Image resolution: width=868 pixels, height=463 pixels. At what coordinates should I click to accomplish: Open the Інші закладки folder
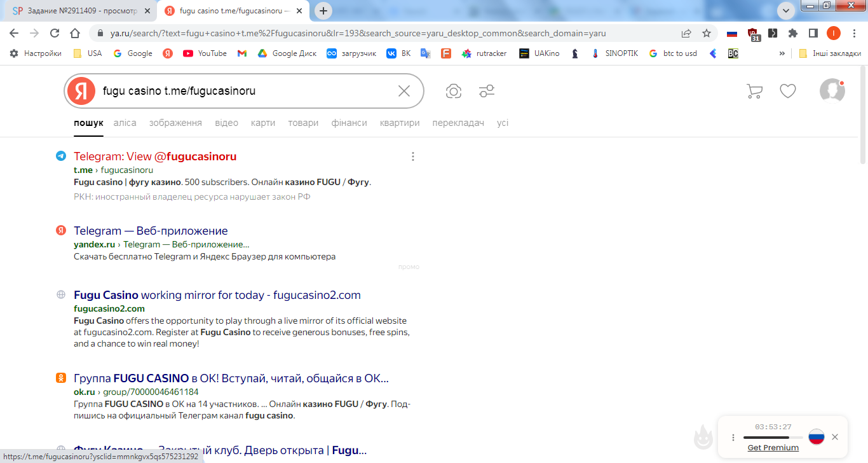[830, 53]
